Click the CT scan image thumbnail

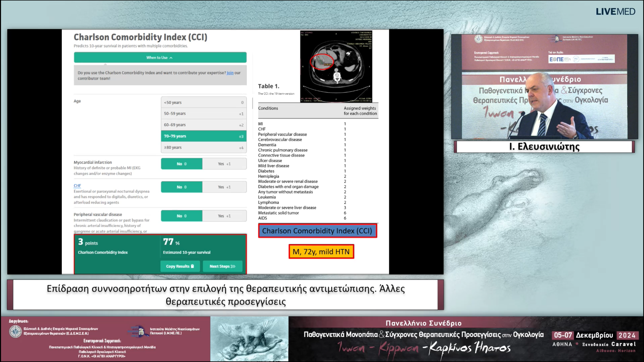(336, 67)
